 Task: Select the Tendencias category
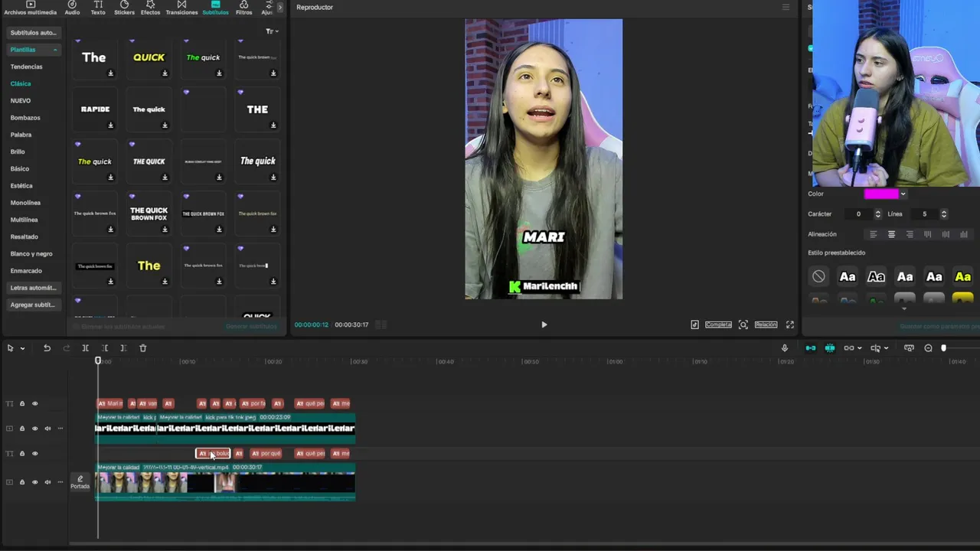[x=26, y=67]
